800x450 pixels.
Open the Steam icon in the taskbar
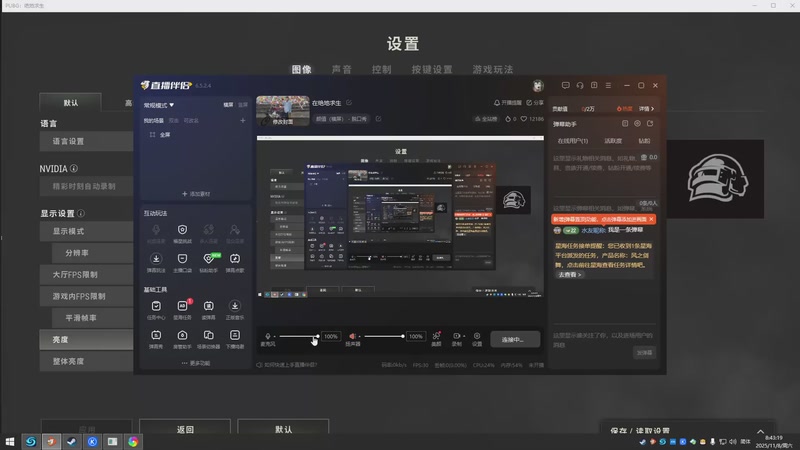coord(71,442)
